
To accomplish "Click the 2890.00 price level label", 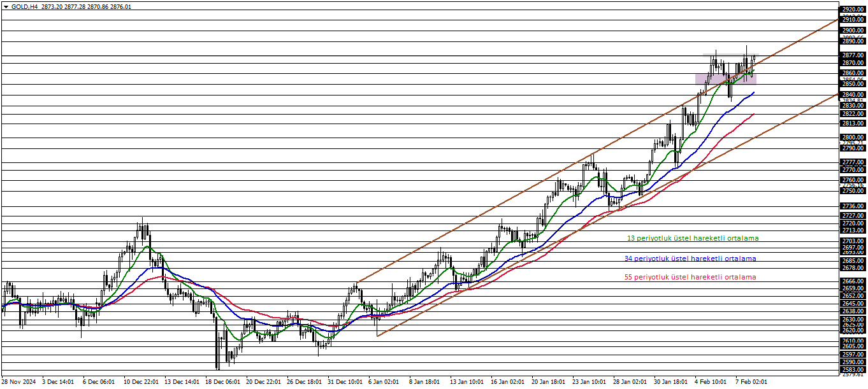I will tap(853, 41).
